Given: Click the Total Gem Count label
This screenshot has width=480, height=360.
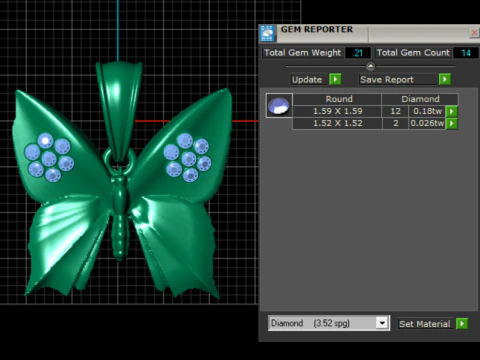Looking at the screenshot, I should click(x=413, y=53).
